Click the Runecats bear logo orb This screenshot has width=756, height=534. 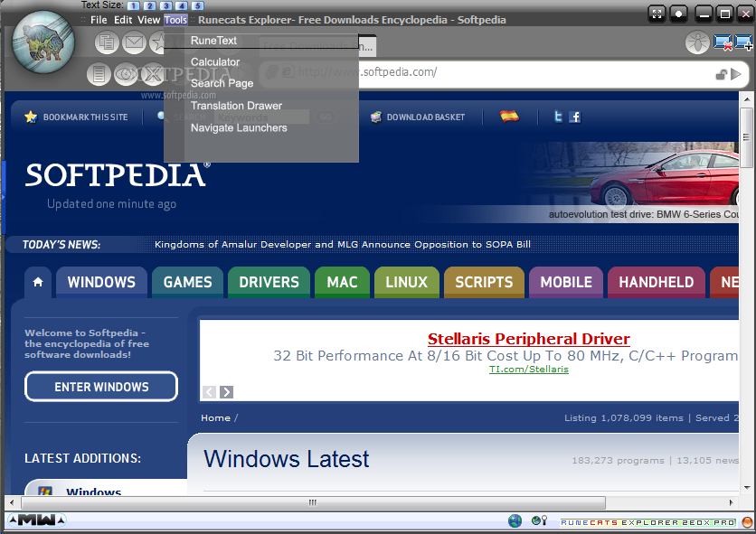[43, 42]
